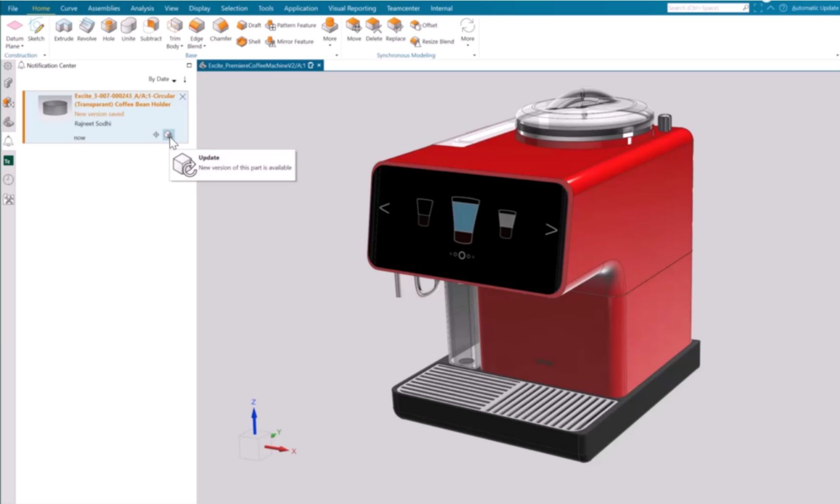Dismiss the Coffee Bean Holder notification
The width and height of the screenshot is (840, 504).
coord(183,97)
